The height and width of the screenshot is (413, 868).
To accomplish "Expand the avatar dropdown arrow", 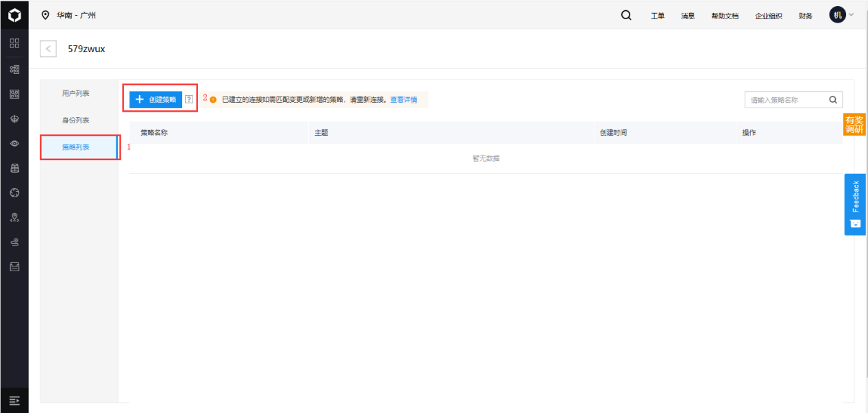I will pos(852,14).
